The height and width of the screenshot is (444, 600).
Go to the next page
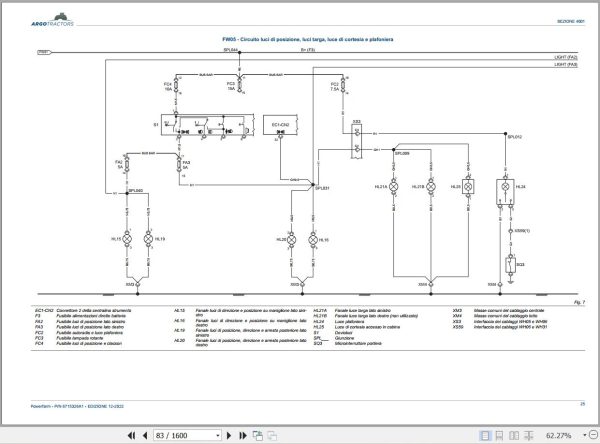click(x=229, y=436)
